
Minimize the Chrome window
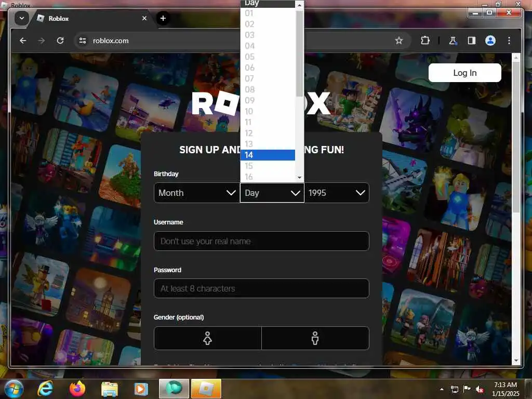tap(476, 12)
